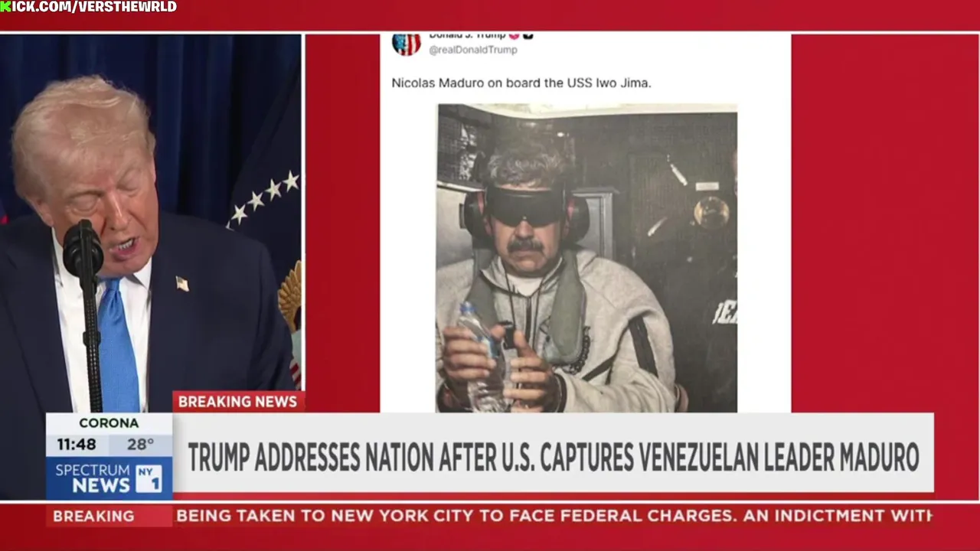The height and width of the screenshot is (551, 980).
Task: Click the NY1 box in the channel logo
Action: [149, 478]
